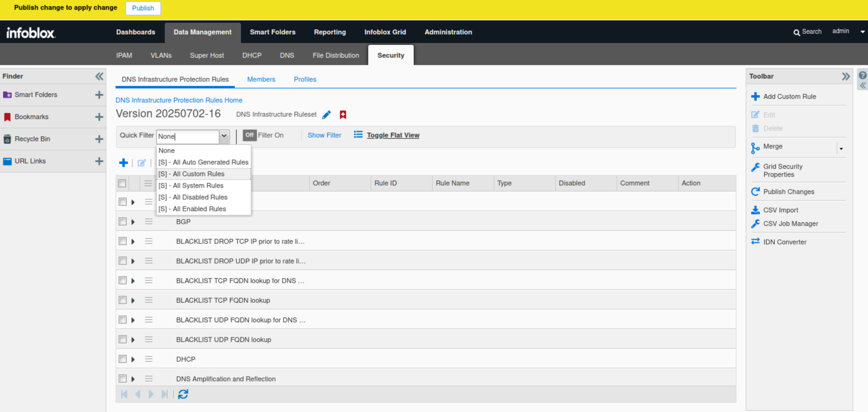Open the Quick Filter dropdown arrow

pyautogui.click(x=224, y=136)
